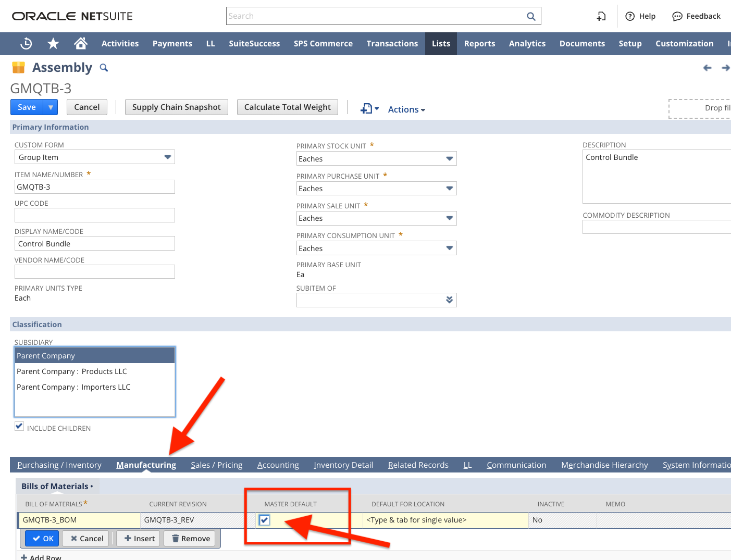The image size is (731, 560).
Task: Open the create new document icon in header
Action: tap(601, 16)
